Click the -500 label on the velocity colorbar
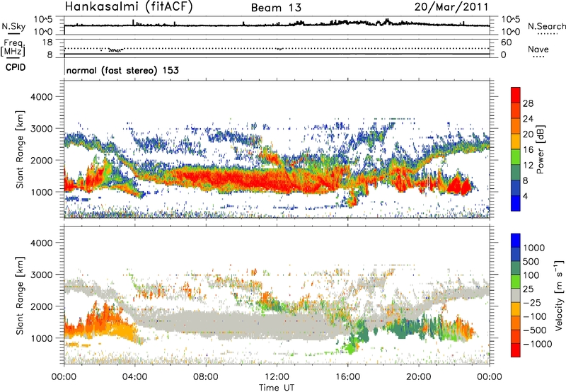 click(x=535, y=330)
